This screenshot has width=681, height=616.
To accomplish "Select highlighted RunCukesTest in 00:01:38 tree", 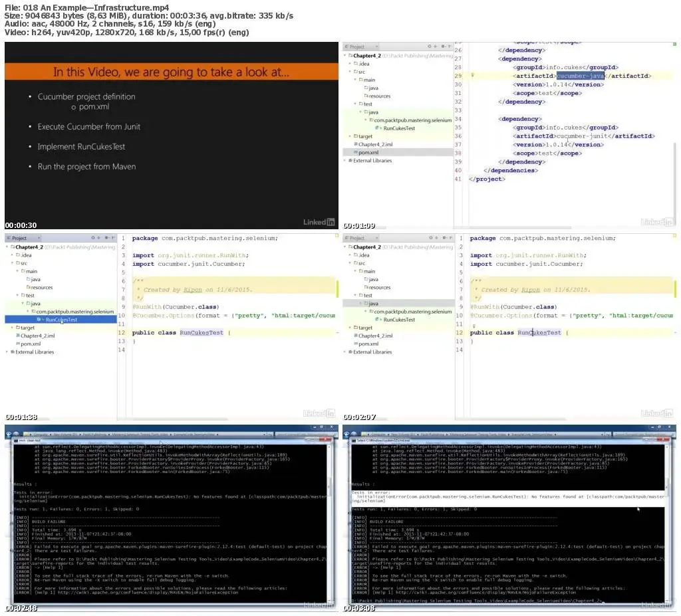I will pos(61,320).
